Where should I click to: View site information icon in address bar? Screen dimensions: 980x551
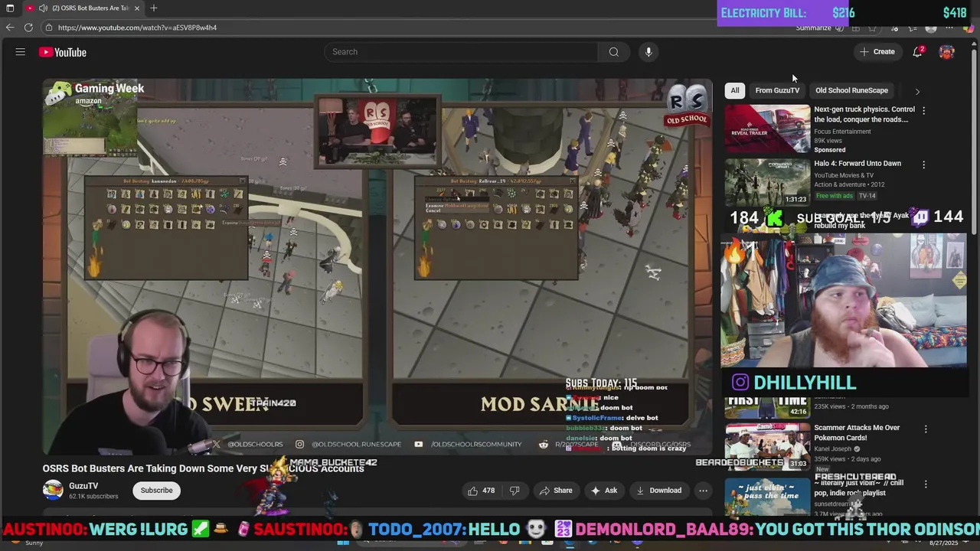[x=48, y=28]
